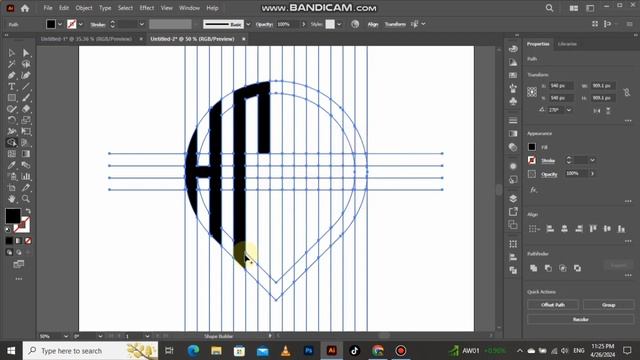Click the black Fill swatch in toolbar
The width and height of the screenshot is (640, 360).
coord(13,216)
